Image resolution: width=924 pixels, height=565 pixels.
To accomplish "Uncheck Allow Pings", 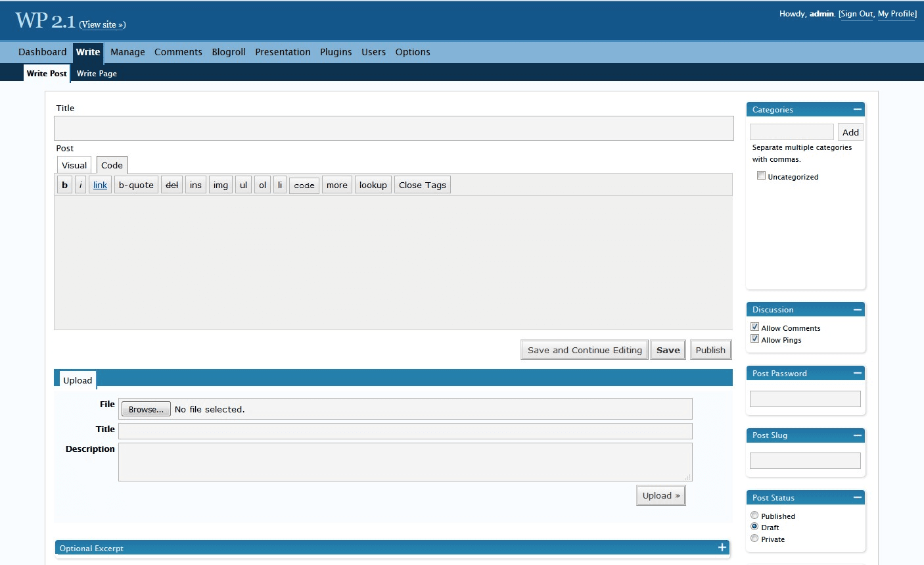I will coord(754,339).
